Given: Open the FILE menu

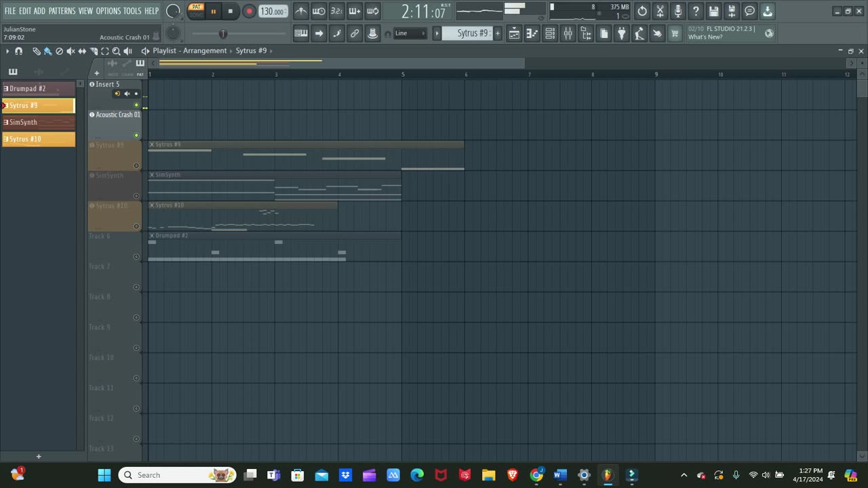Looking at the screenshot, I should pyautogui.click(x=10, y=11).
